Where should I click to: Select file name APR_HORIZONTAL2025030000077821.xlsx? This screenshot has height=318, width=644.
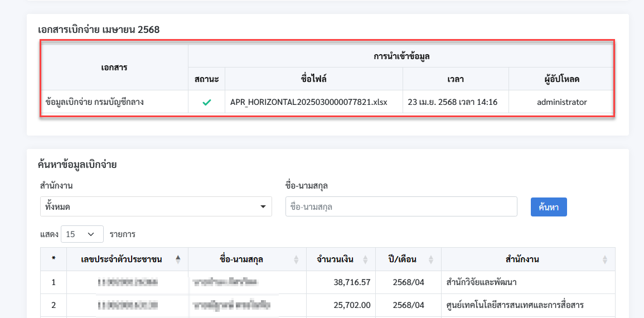point(308,102)
